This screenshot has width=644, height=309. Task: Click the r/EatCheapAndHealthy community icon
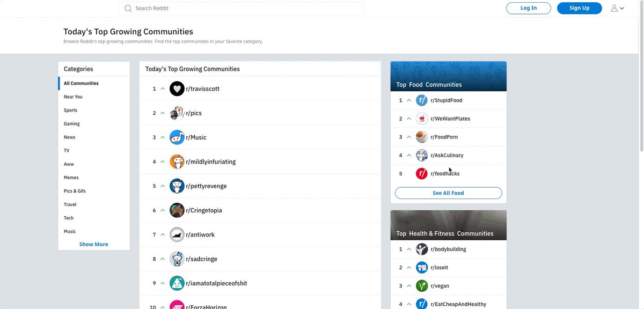[x=422, y=304]
